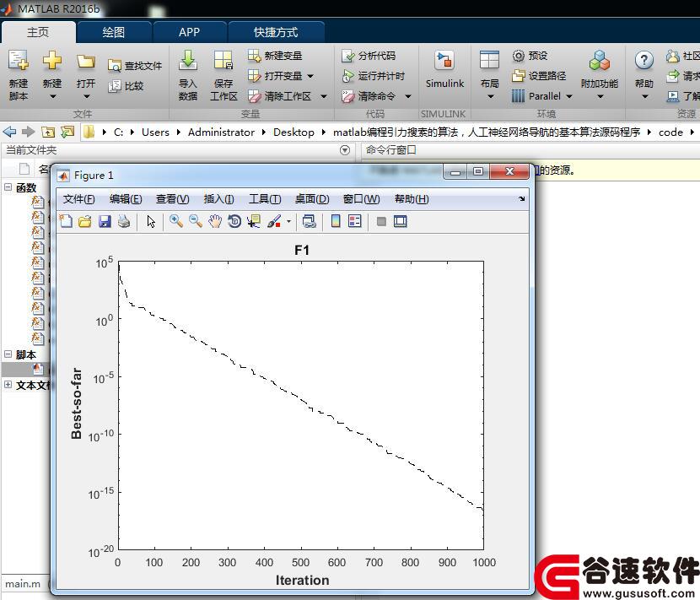Select the Data Cursor tool
700x600 pixels.
[x=254, y=221]
